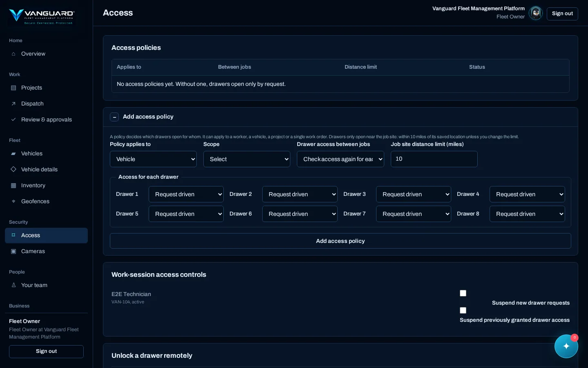The image size is (588, 368).
Task: Open Drawer access between jobs dropdown
Action: coord(341,159)
